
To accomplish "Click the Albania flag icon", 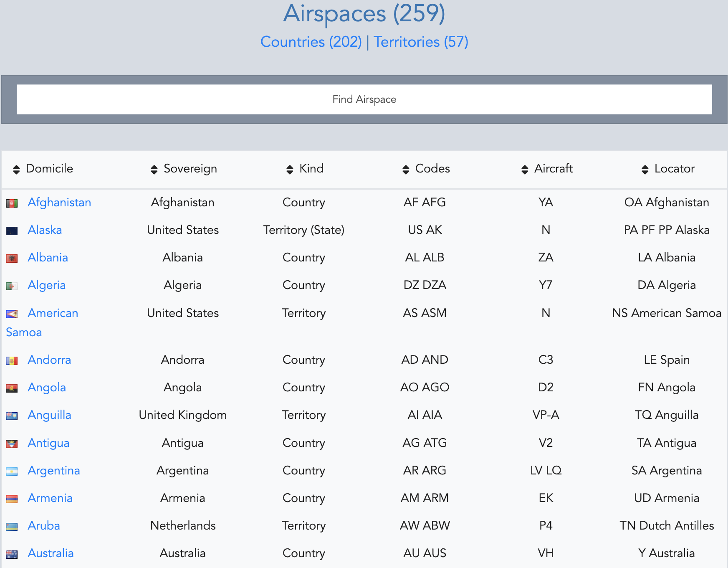I will pos(12,258).
